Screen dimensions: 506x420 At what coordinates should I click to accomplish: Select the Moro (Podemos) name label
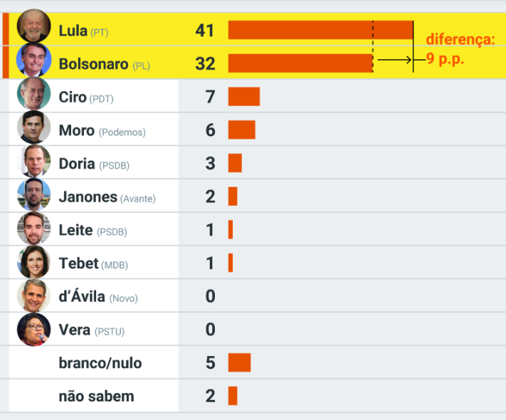[x=102, y=131]
